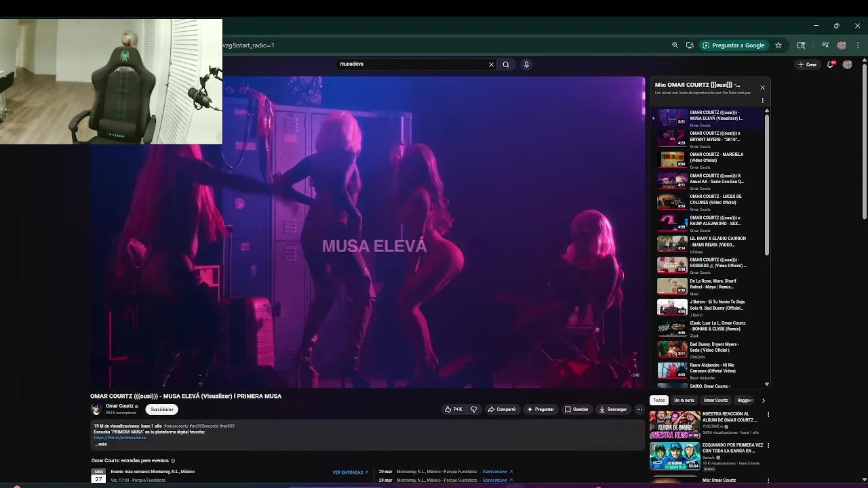Open first Bandsintown link for 29 mar
The image size is (868, 488).
(497, 472)
